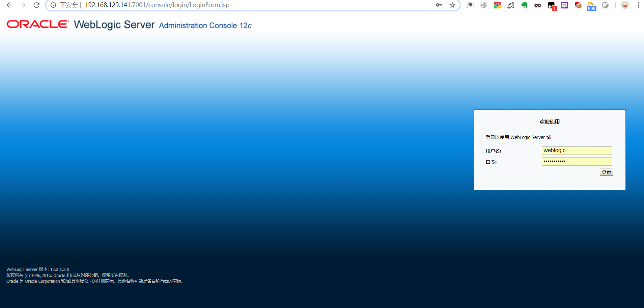Screen dimensions: 644x308
Task: Open the RSS feed extension showing 999
Action: [x=591, y=6]
